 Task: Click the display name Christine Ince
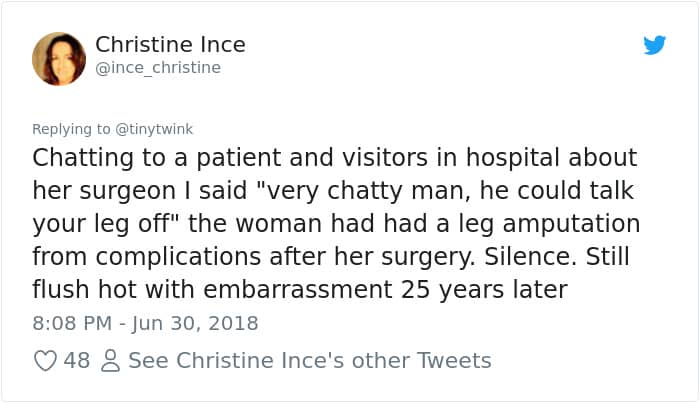[170, 45]
